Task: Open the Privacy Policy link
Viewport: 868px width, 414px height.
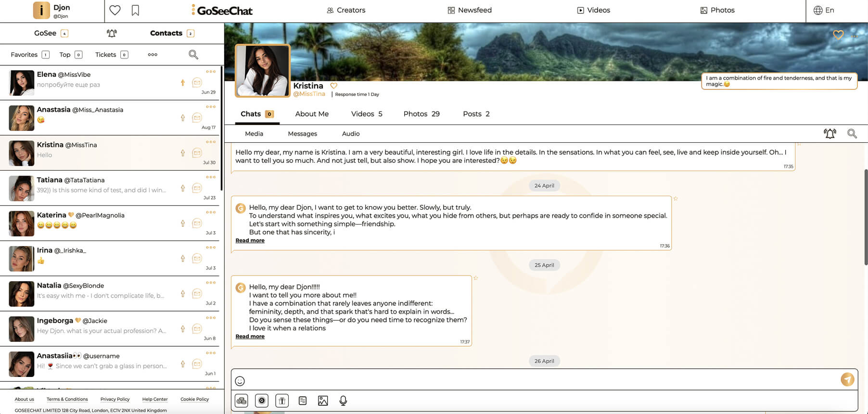Action: click(115, 399)
